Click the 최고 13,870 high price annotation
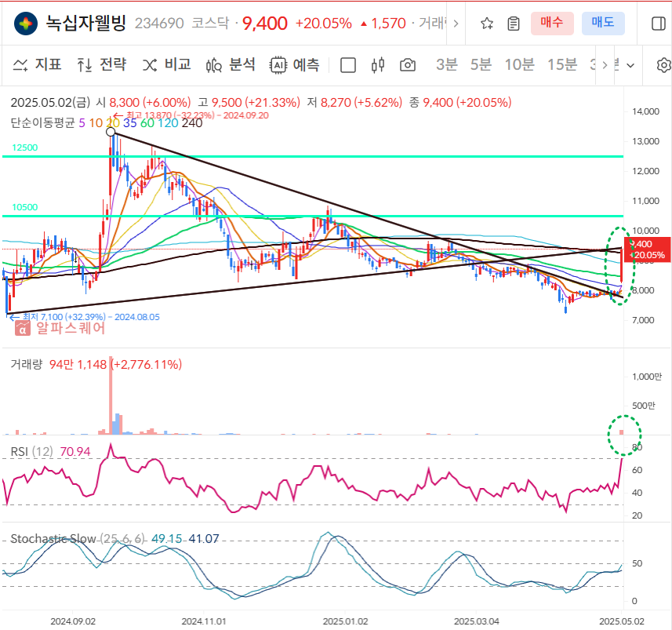Screen dimensions: 672x630 191,115
